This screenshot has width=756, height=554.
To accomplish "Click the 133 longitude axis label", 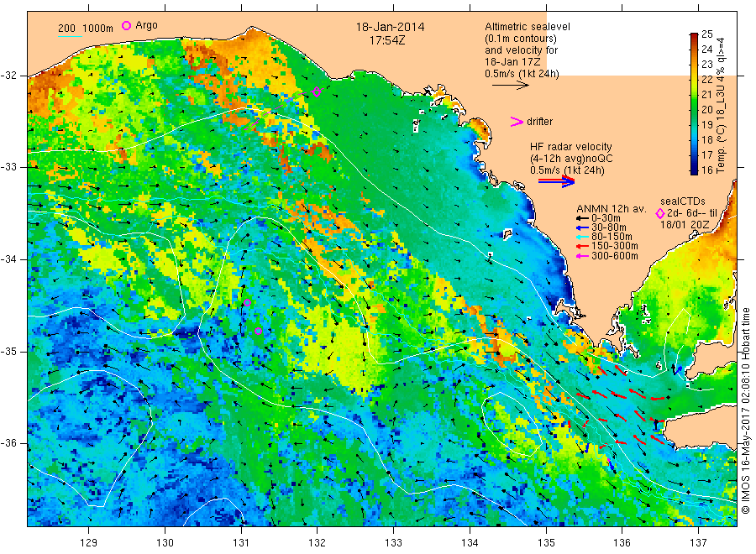I will (x=393, y=543).
